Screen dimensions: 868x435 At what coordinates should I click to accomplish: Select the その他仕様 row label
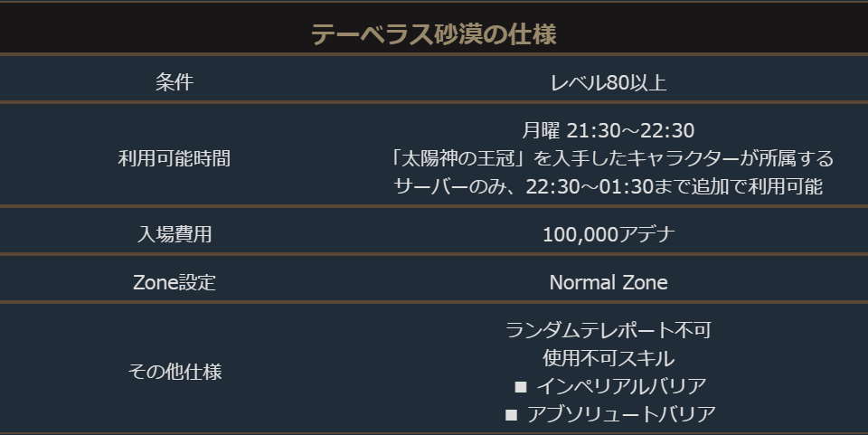click(175, 372)
